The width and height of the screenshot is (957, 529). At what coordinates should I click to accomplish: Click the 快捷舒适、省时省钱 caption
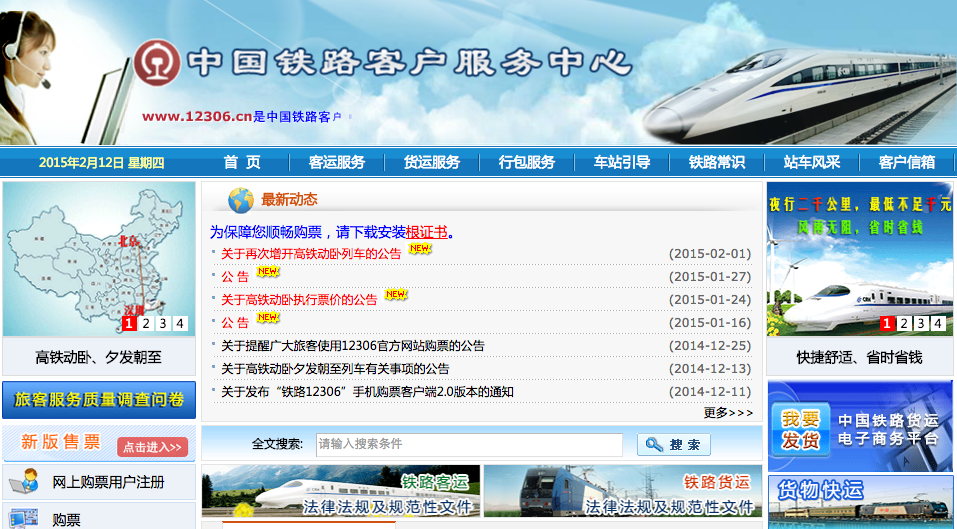(x=859, y=357)
